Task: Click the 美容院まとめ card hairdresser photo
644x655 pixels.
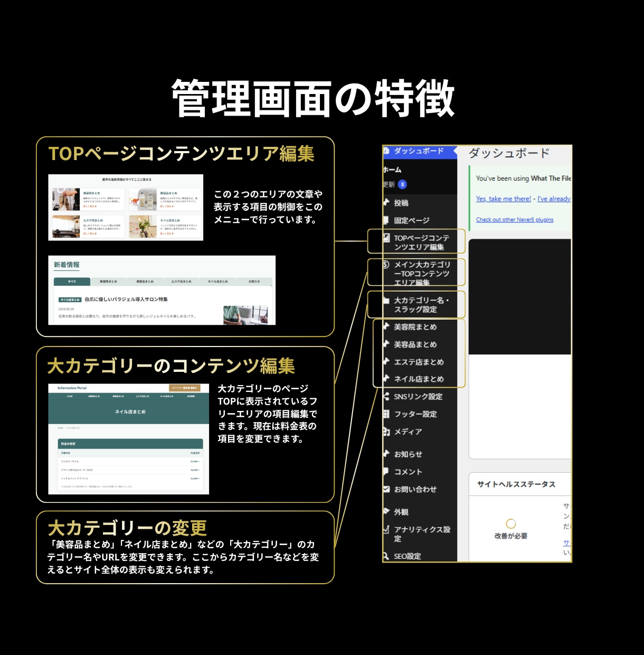Action: coord(66,200)
